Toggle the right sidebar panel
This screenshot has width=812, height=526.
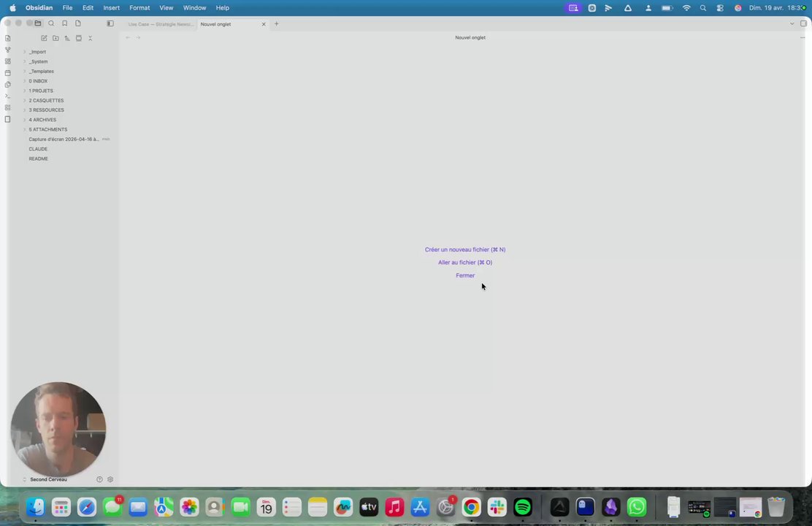803,24
